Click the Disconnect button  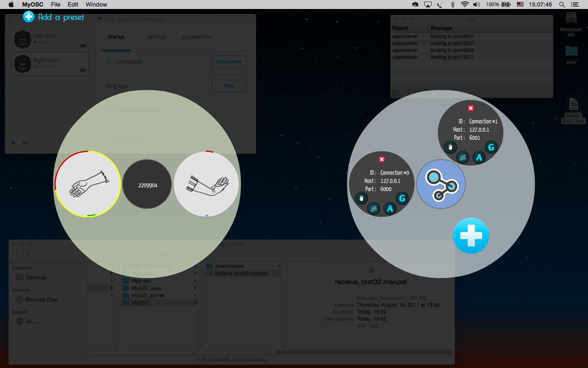tap(229, 62)
